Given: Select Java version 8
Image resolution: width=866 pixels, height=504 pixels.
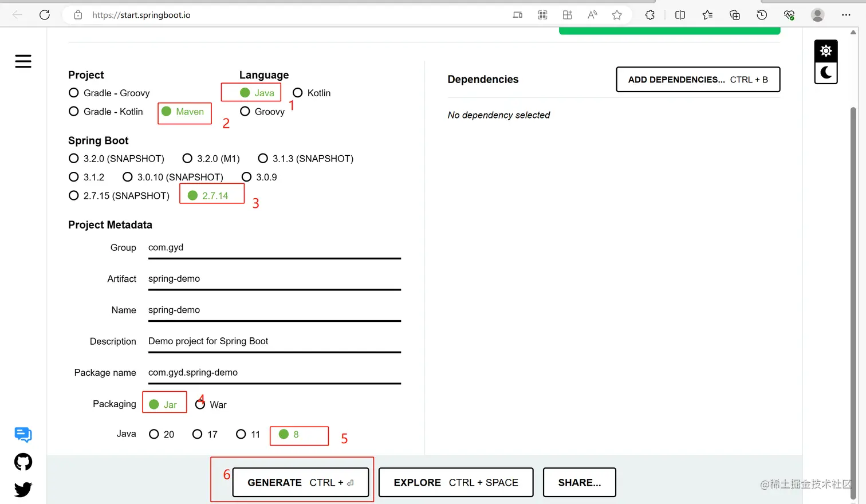Looking at the screenshot, I should [289, 434].
